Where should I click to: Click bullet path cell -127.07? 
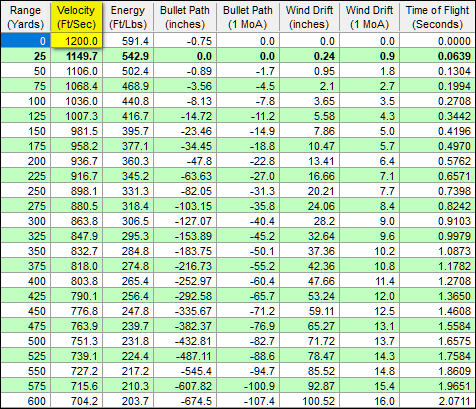[185, 221]
